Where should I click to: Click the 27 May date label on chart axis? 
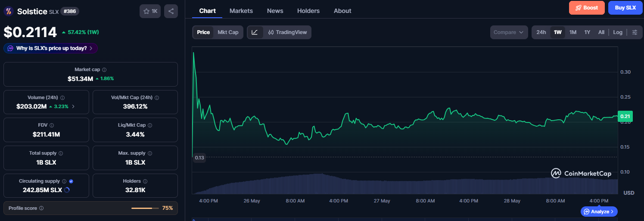(x=382, y=201)
